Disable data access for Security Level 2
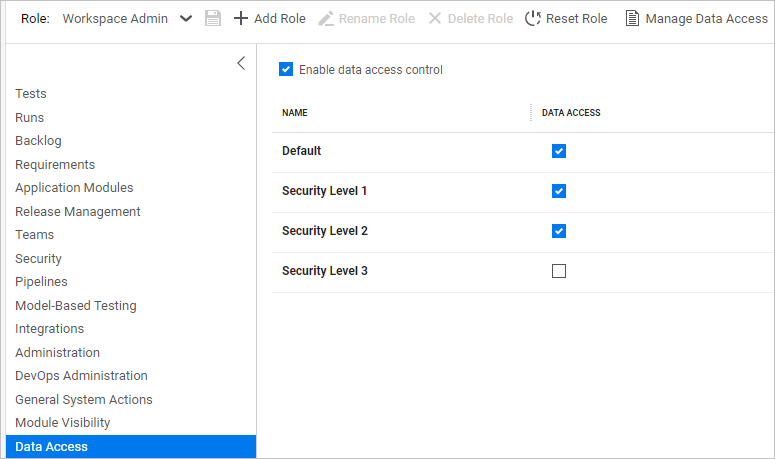 click(x=559, y=231)
